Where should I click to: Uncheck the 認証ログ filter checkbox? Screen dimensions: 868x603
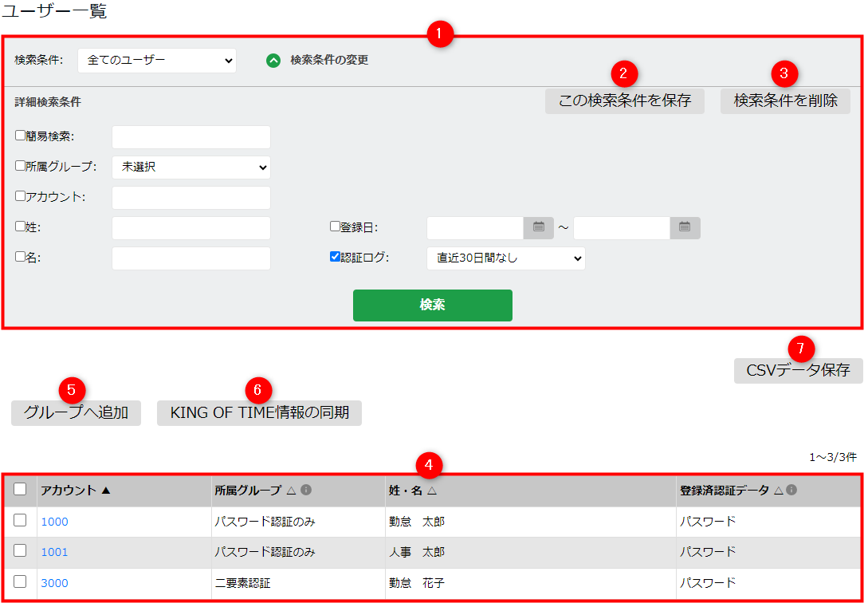[335, 256]
